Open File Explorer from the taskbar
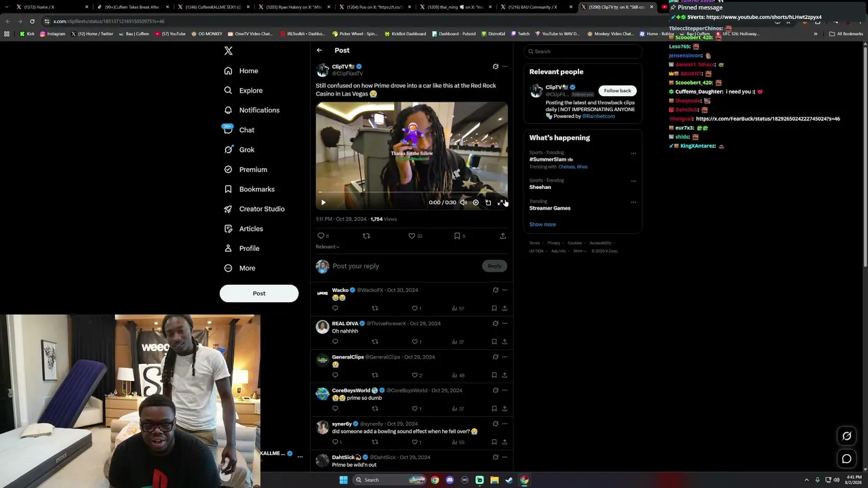The height and width of the screenshot is (488, 868). (494, 480)
